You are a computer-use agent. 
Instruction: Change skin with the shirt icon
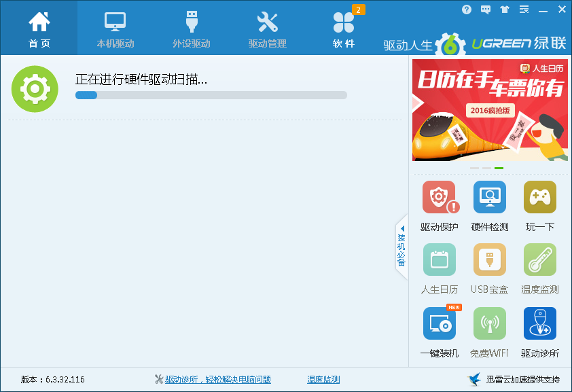point(504,10)
